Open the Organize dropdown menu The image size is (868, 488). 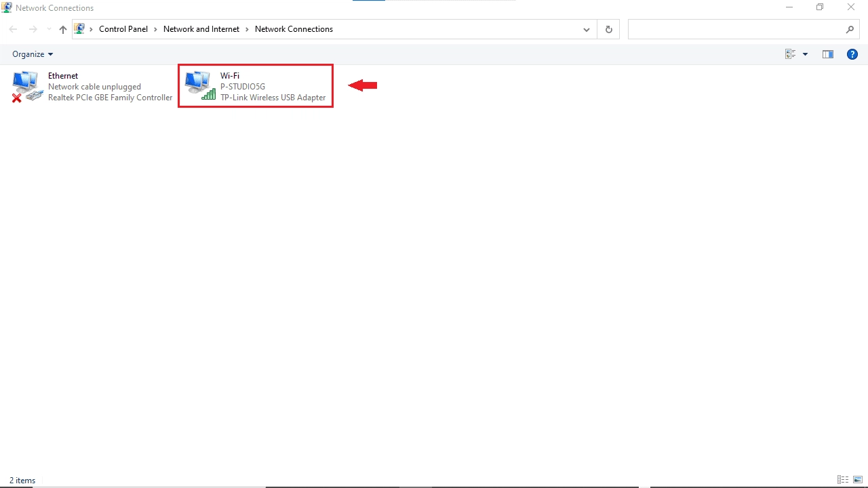(x=32, y=54)
